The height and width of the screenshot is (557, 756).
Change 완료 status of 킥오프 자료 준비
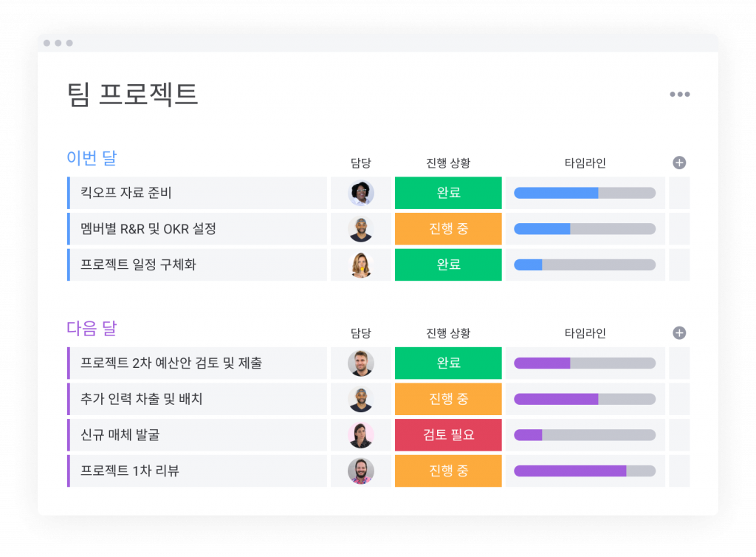[448, 193]
